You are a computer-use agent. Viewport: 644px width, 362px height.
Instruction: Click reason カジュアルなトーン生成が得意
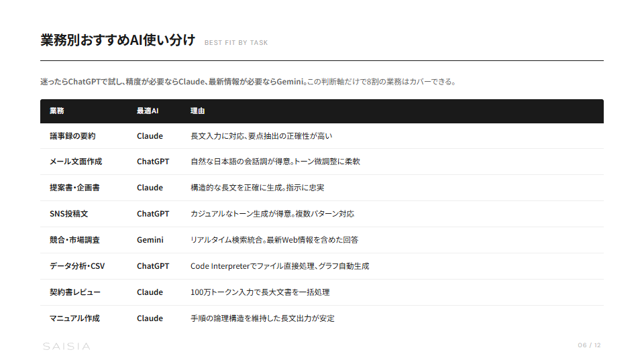272,214
